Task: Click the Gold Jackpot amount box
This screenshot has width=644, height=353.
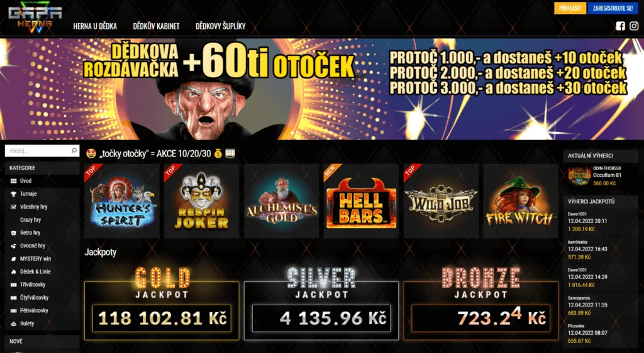Action: (162, 318)
